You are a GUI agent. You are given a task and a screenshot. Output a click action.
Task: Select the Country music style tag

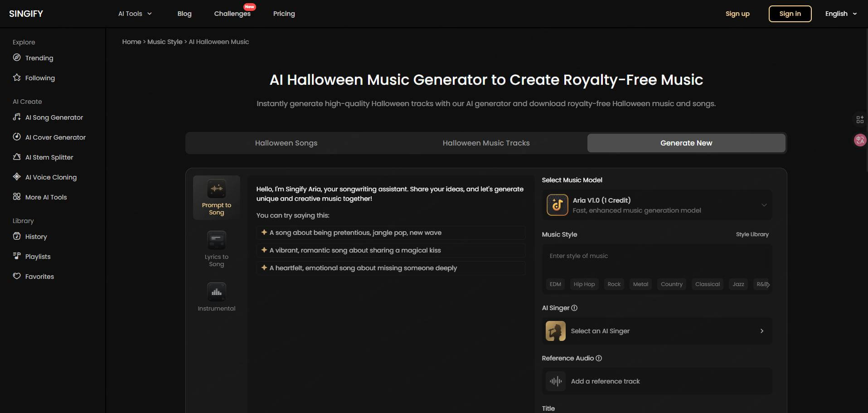[671, 284]
